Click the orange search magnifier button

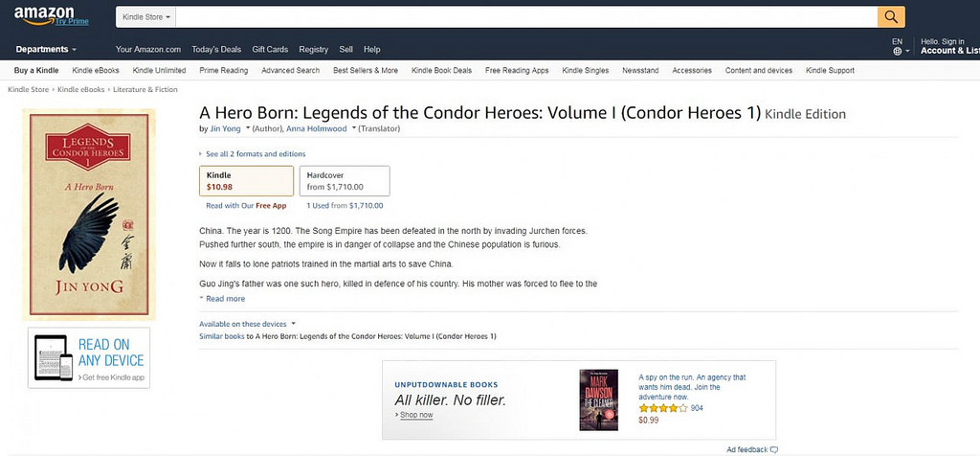(891, 17)
